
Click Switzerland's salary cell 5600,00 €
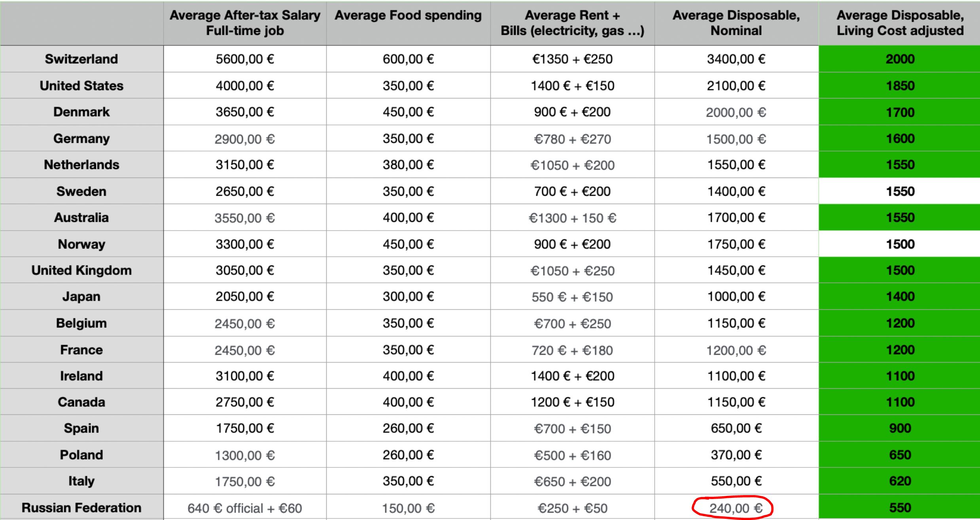pyautogui.click(x=245, y=59)
